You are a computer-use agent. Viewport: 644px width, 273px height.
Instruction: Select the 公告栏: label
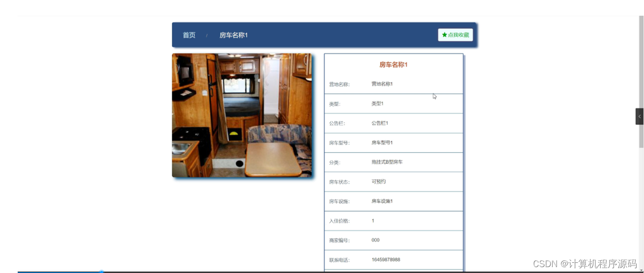coord(337,124)
